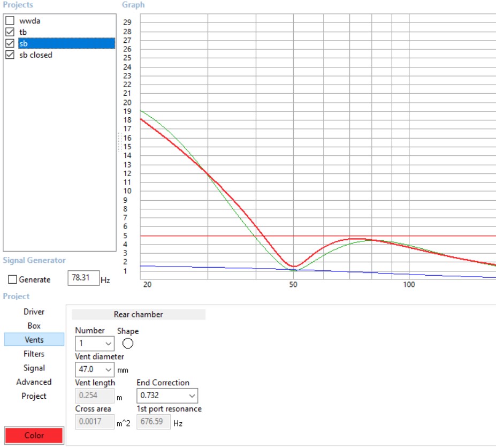The width and height of the screenshot is (496, 448).
Task: Expand the Vent diameter dropdown
Action: pos(95,369)
